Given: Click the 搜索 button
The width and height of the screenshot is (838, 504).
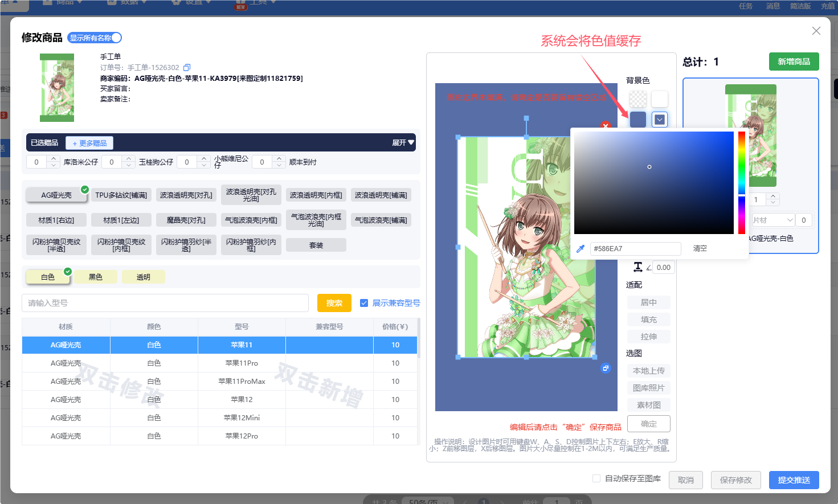Looking at the screenshot, I should point(334,303).
